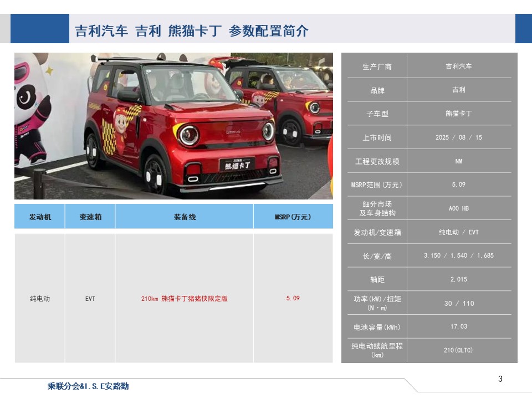Click the 吉利汽车 manufacturer value
This screenshot has width=532, height=399.
tap(459, 66)
